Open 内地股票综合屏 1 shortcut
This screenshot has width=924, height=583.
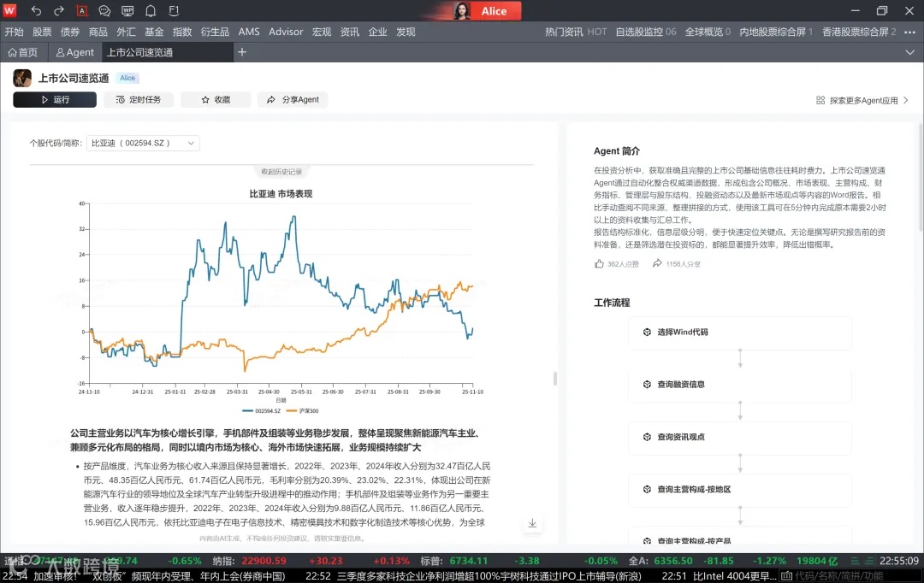[x=776, y=32]
